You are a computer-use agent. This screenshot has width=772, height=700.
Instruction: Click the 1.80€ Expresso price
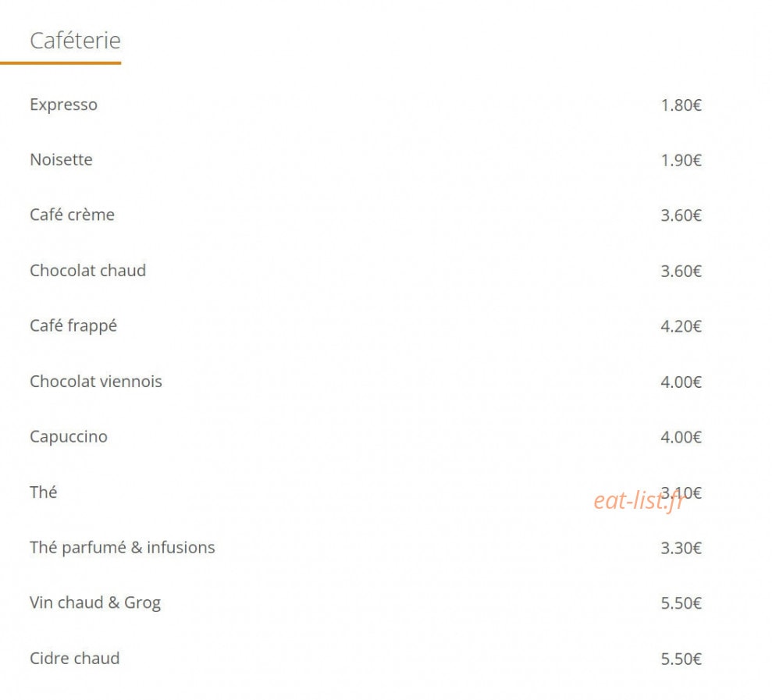681,105
